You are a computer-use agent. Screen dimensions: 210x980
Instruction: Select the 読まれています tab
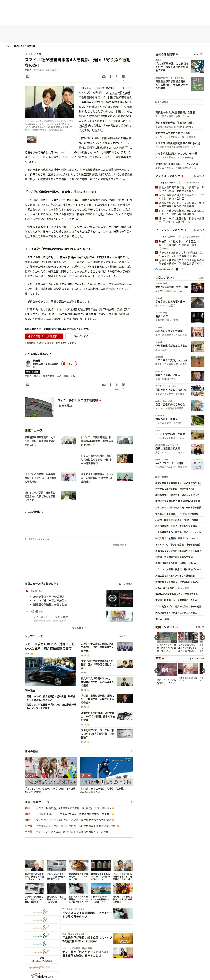168,183
